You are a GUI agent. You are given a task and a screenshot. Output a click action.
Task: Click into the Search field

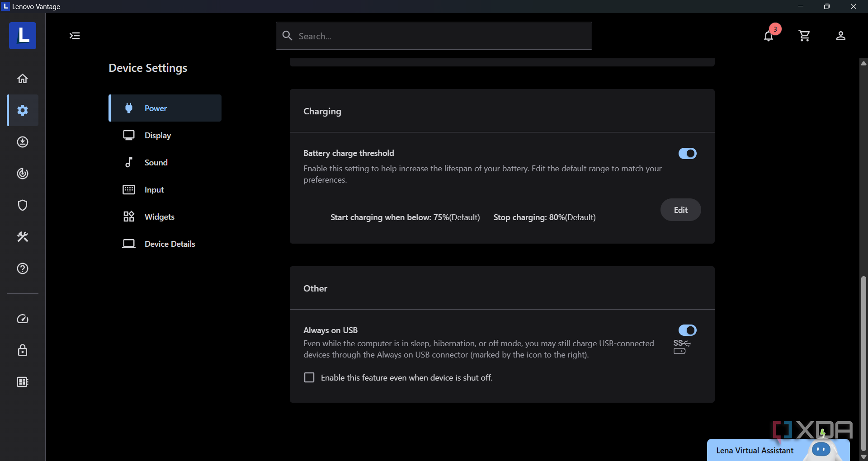pos(434,36)
